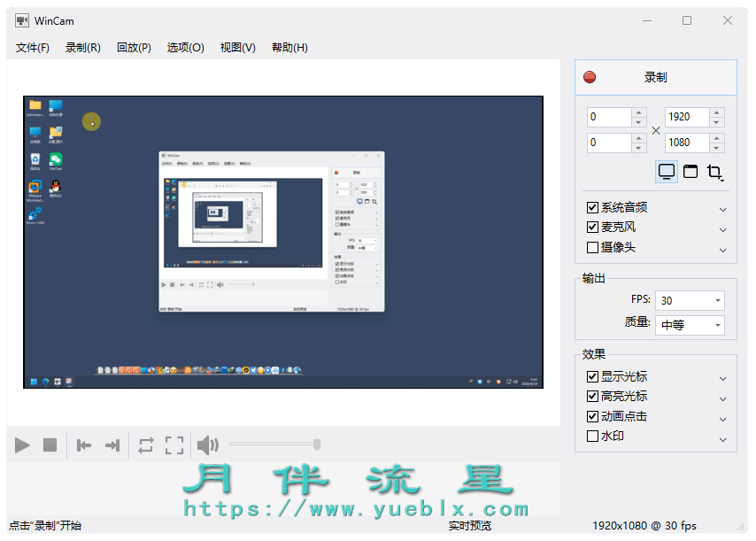
Task: Click the red Record button
Action: (x=656, y=78)
